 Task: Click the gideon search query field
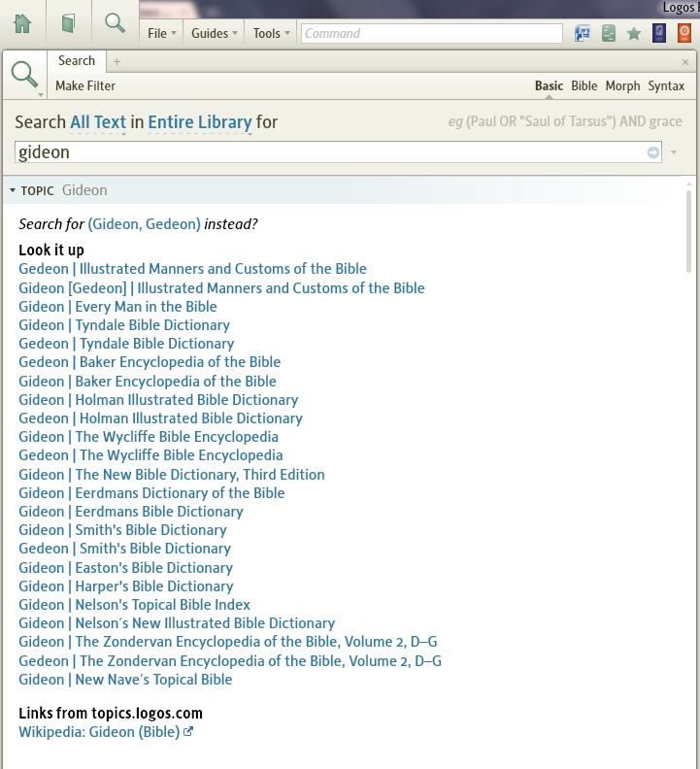pyautogui.click(x=331, y=152)
